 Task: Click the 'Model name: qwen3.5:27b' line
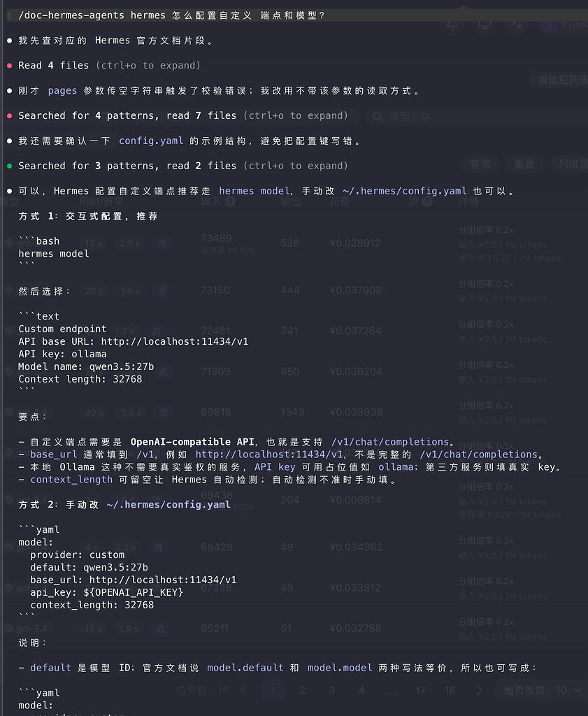click(86, 366)
